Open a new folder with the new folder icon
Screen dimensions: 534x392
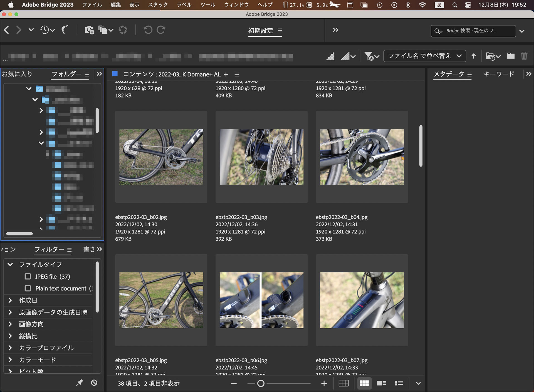click(x=511, y=56)
